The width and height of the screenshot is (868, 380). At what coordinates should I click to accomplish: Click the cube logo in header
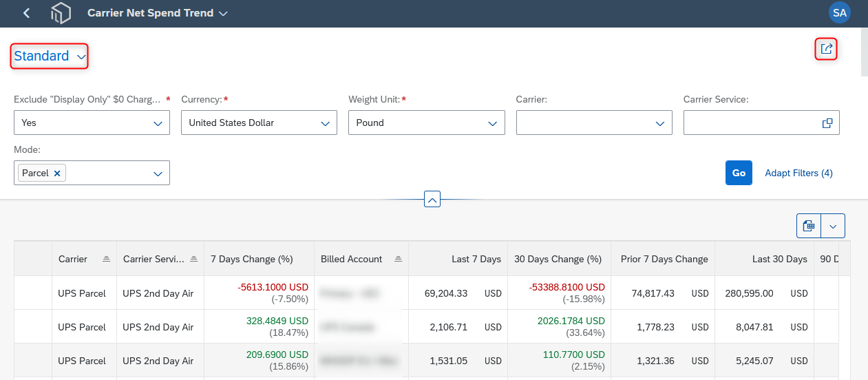pos(61,13)
